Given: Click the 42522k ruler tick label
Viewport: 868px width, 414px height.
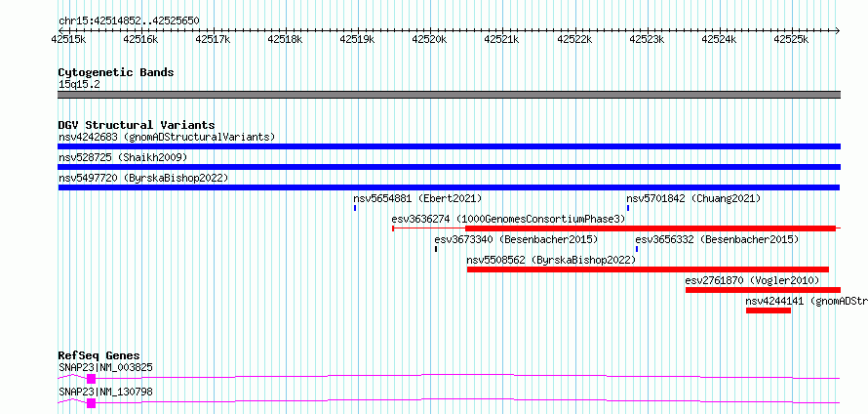Looking at the screenshot, I should [x=574, y=39].
